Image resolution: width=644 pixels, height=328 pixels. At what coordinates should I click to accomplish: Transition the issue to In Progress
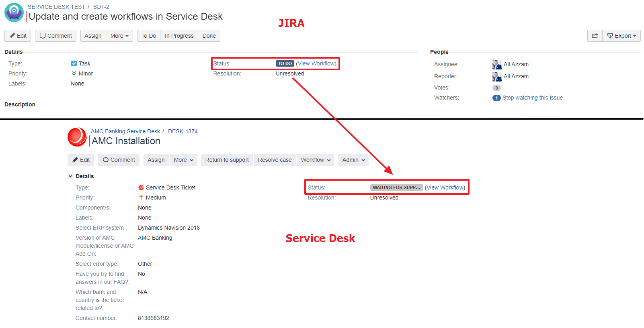[x=179, y=36]
